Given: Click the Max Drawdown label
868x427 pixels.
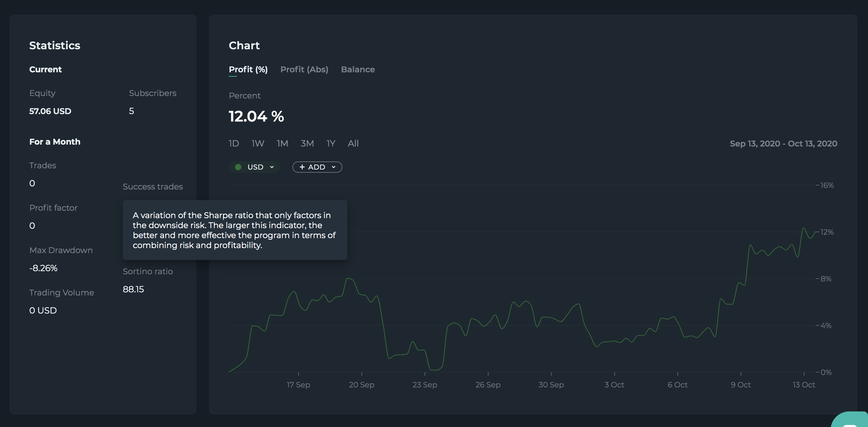Looking at the screenshot, I should pos(61,250).
